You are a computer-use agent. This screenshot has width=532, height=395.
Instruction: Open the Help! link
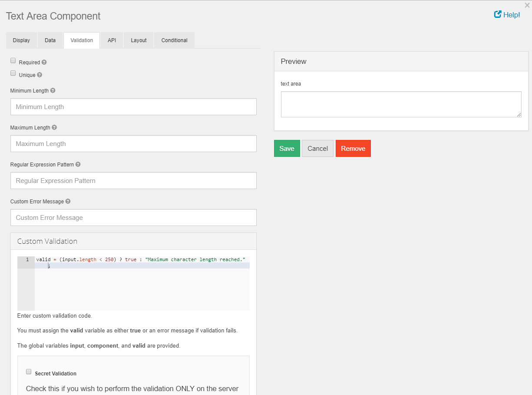507,15
